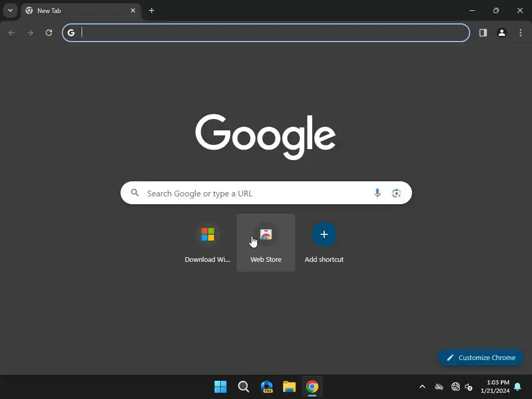Open the Web Store shortcut
The height and width of the screenshot is (399, 532).
coord(266,243)
